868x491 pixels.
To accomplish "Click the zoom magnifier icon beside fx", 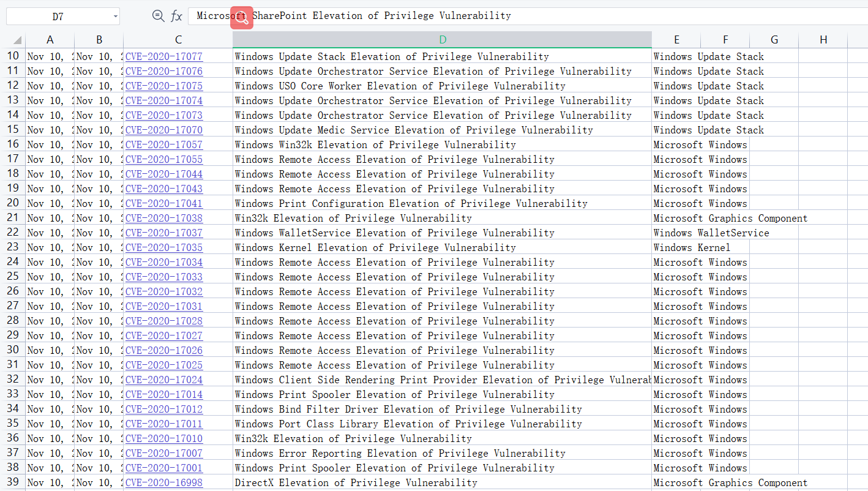I will [x=158, y=16].
